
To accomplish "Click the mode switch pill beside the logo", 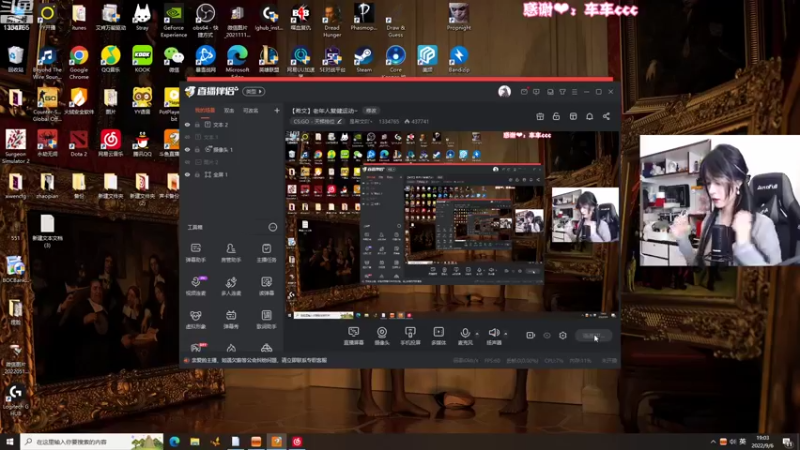I will [254, 91].
